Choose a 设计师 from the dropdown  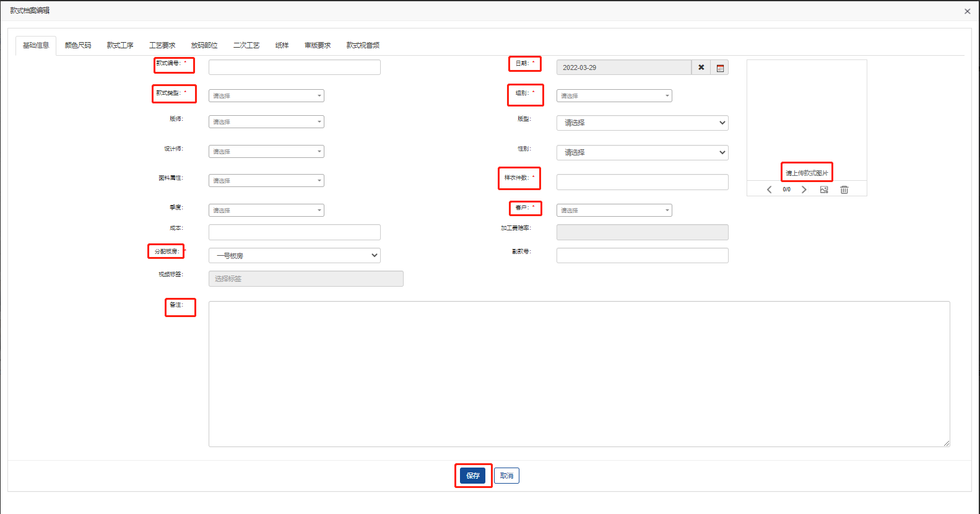[x=266, y=152]
